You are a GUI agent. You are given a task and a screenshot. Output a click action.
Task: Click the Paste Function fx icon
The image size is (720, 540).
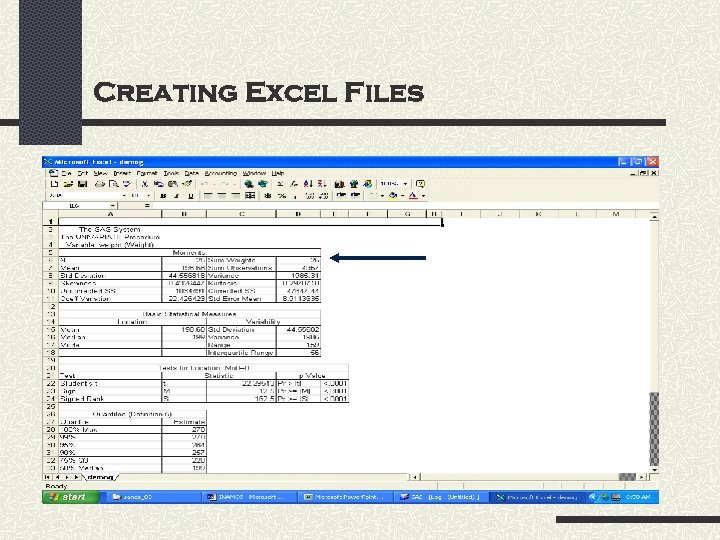coord(294,184)
